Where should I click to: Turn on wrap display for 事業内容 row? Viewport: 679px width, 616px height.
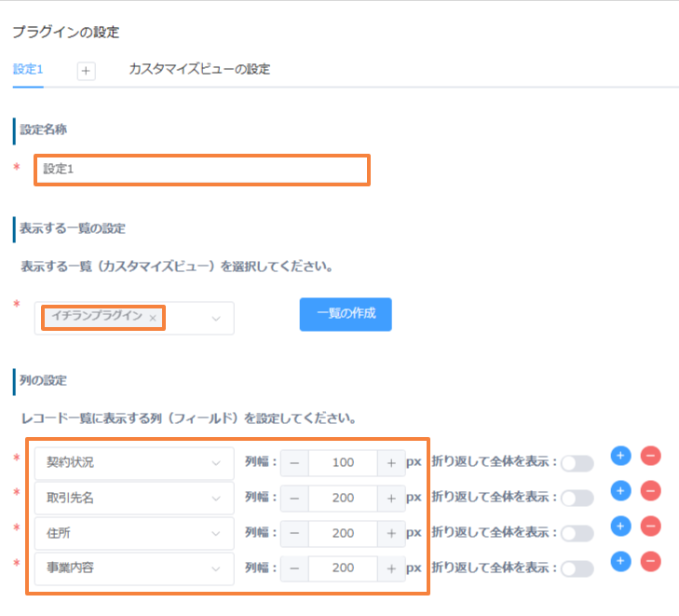click(x=577, y=569)
